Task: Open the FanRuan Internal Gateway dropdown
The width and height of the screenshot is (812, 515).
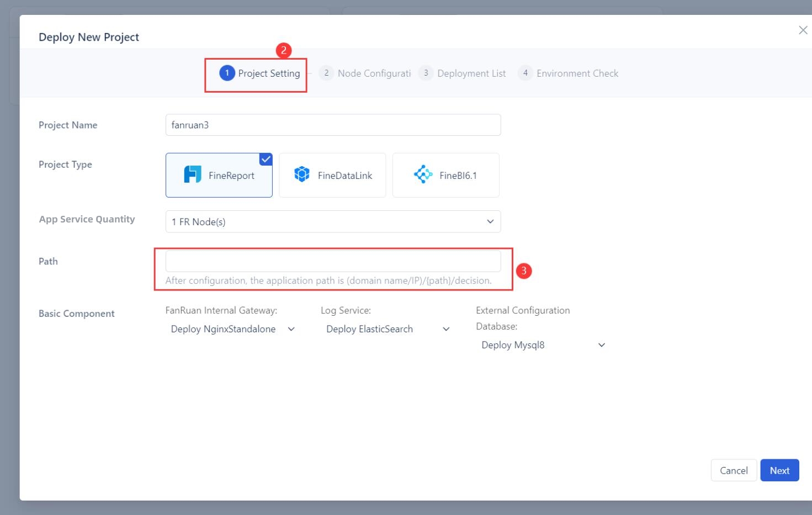Action: pyautogui.click(x=233, y=329)
